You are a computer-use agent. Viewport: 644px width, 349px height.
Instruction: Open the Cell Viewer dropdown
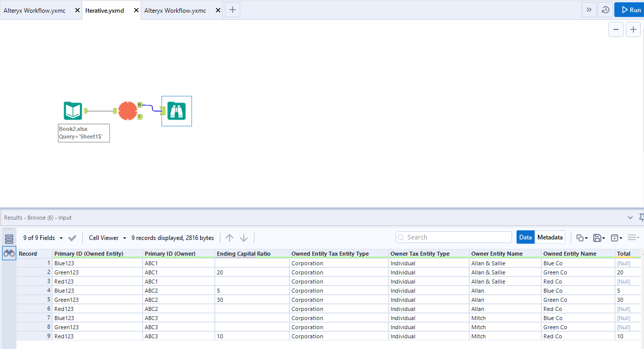[x=106, y=237]
